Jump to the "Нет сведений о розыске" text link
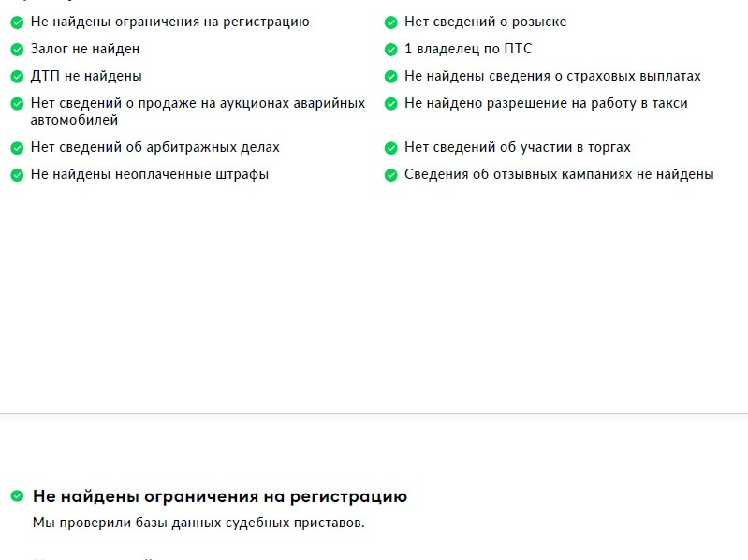Viewport: 748px width, 560px height. tap(485, 22)
